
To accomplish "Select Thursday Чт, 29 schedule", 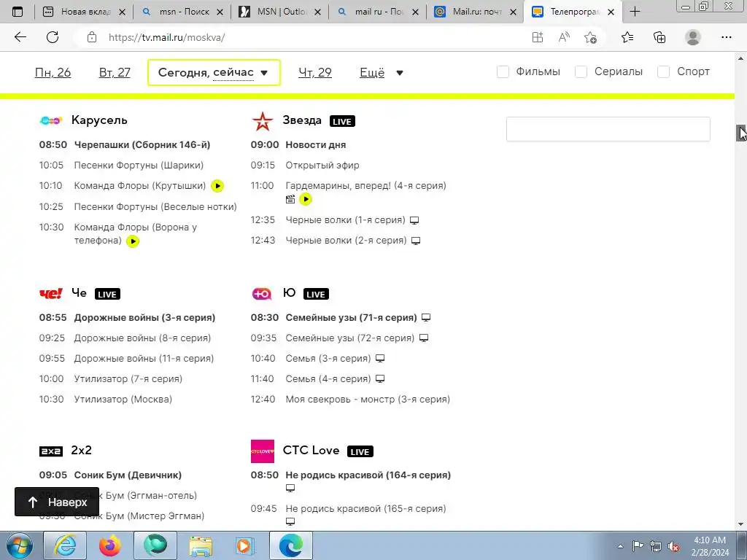I will pyautogui.click(x=315, y=72).
